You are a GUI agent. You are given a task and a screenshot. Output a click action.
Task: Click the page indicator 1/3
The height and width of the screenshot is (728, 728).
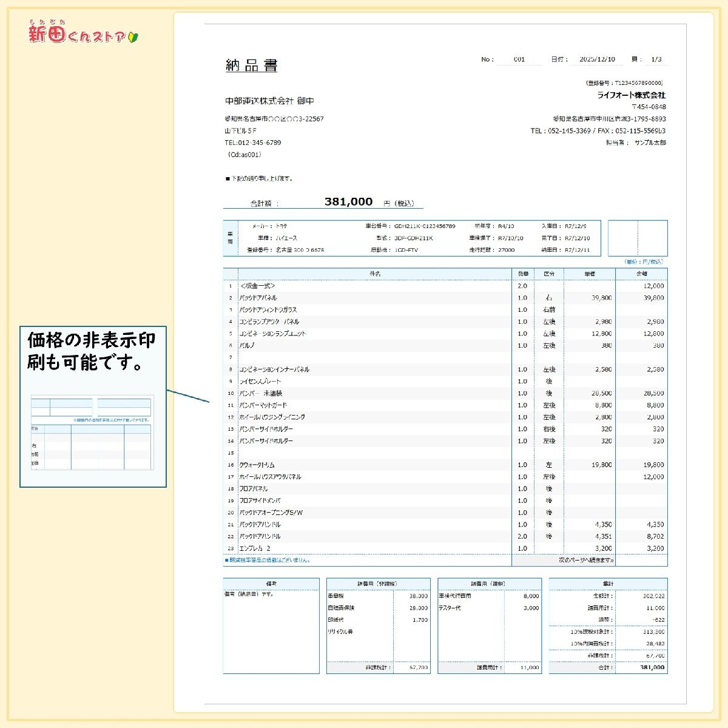(x=656, y=59)
